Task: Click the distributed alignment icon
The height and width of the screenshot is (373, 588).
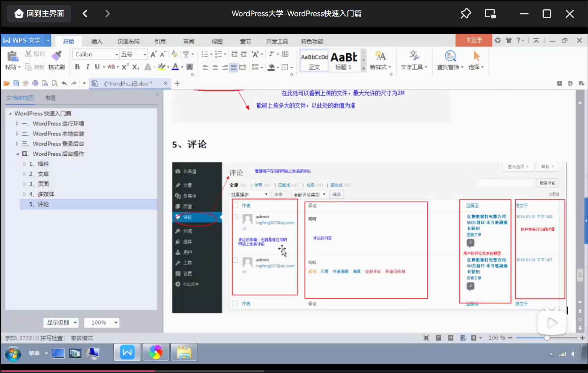Action: point(242,67)
